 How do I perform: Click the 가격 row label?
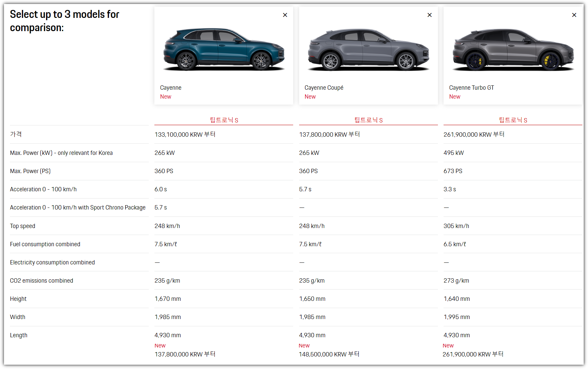tap(16, 134)
